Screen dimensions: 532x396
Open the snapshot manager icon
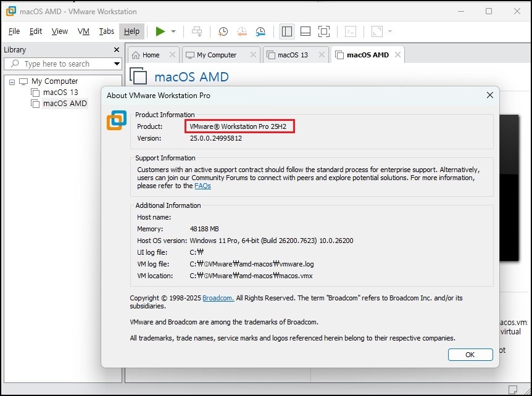260,31
